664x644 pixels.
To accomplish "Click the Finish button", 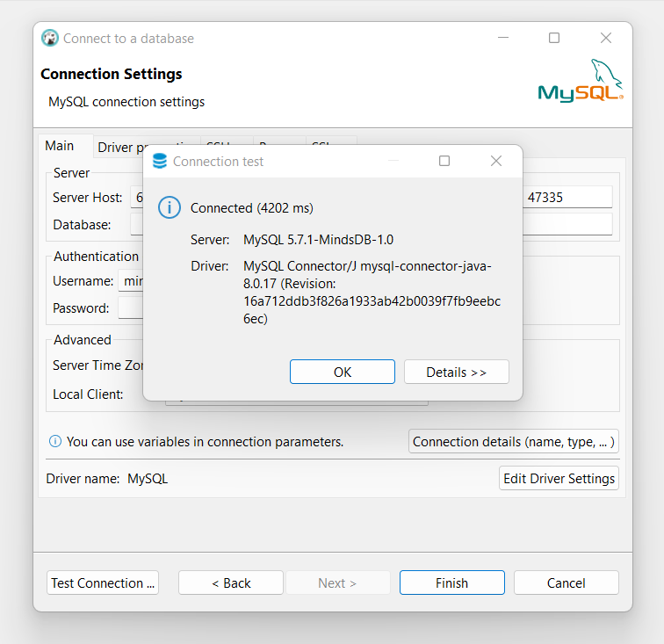I will tap(451, 582).
